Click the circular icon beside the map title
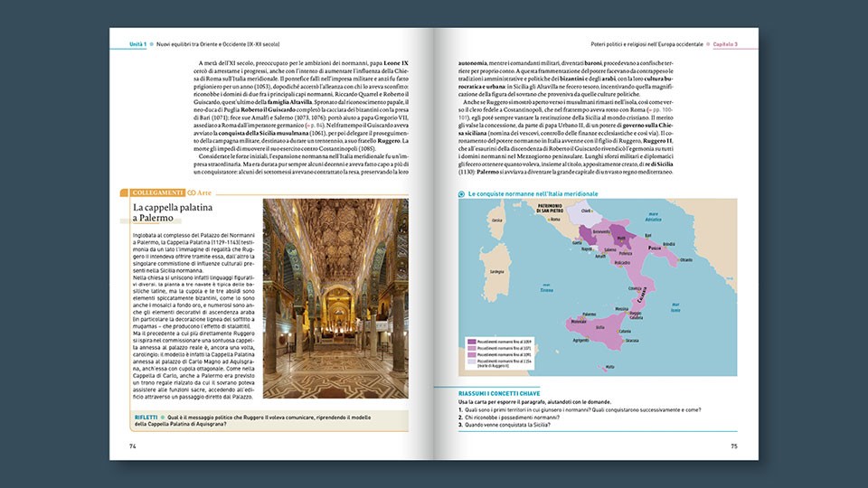868x488 pixels. pyautogui.click(x=461, y=194)
